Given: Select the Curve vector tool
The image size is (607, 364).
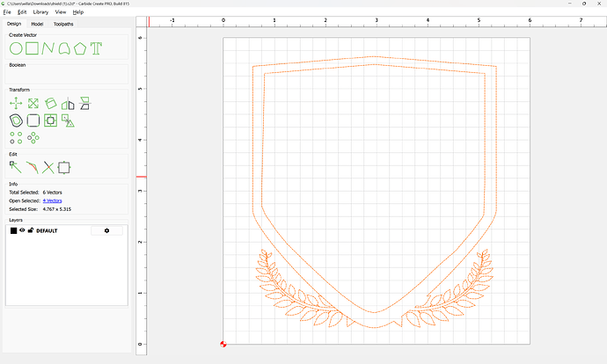Looking at the screenshot, I should coord(64,48).
